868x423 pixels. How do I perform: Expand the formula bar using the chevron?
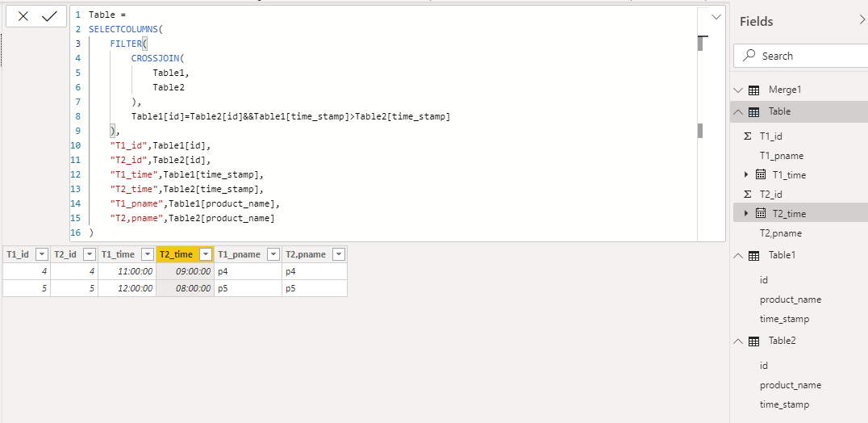coord(716,17)
